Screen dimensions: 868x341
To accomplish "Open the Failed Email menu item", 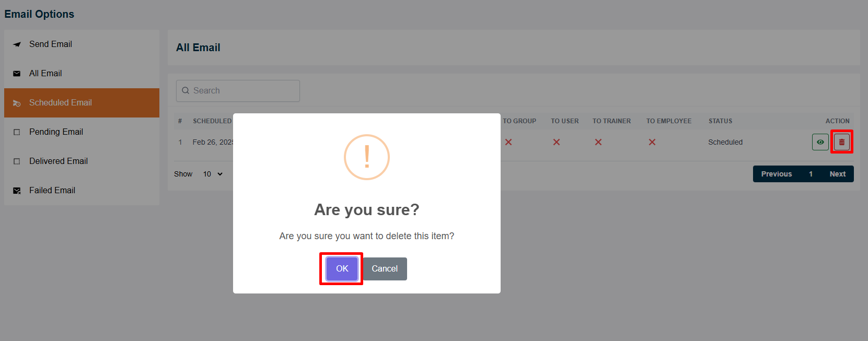I will 52,191.
